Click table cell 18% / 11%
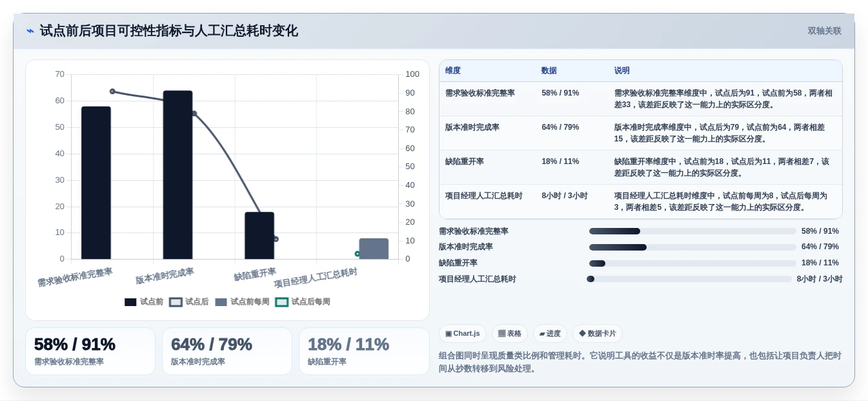This screenshot has height=401, width=868. coord(560,161)
